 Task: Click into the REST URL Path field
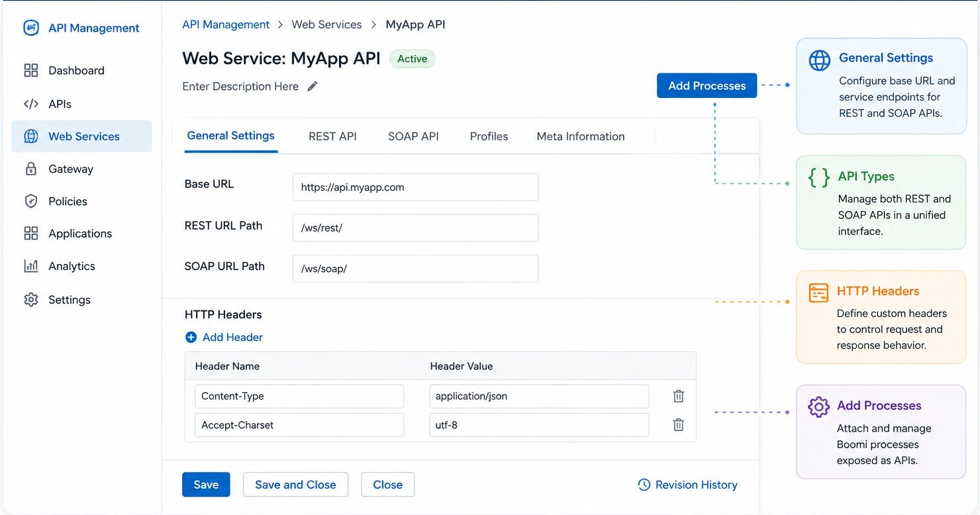point(415,228)
